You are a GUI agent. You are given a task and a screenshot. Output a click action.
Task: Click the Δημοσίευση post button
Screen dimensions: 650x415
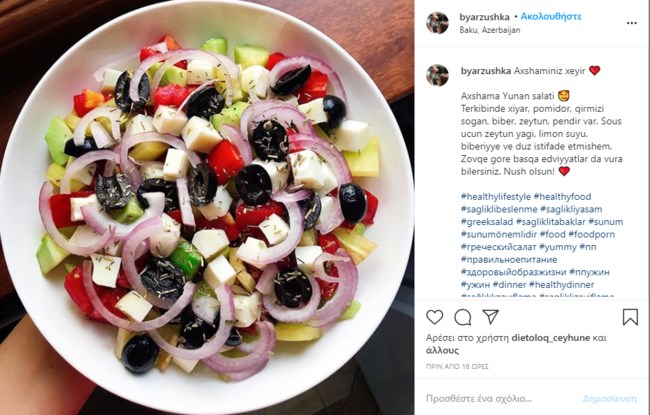click(610, 399)
